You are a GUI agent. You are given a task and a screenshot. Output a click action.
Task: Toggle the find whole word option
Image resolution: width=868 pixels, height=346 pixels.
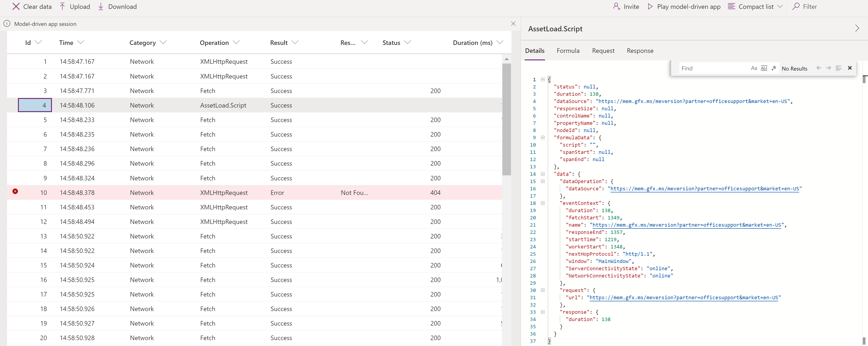[763, 68]
